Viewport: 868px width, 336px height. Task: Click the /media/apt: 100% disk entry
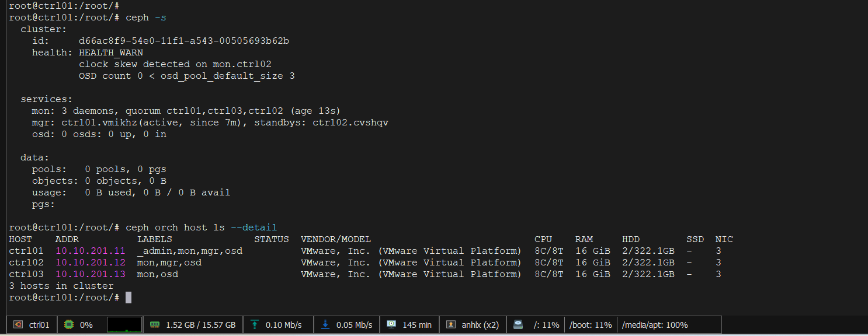655,325
